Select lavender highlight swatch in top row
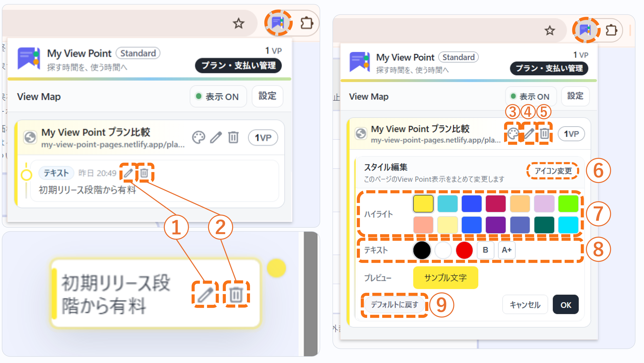This screenshot has height=363, width=644. click(x=544, y=204)
